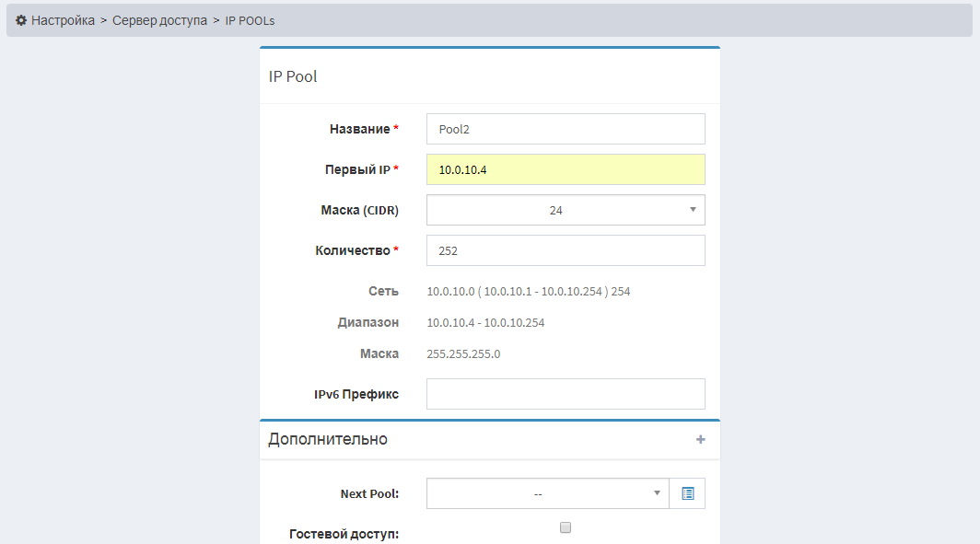The height and width of the screenshot is (544, 980).
Task: Click the Гостевой доступ label text
Action: coord(344,534)
